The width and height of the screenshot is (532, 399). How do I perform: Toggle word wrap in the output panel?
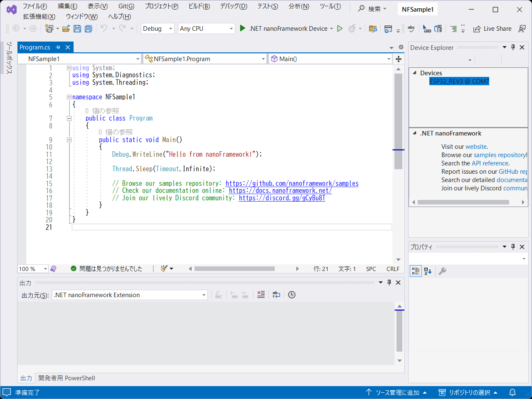[276, 295]
